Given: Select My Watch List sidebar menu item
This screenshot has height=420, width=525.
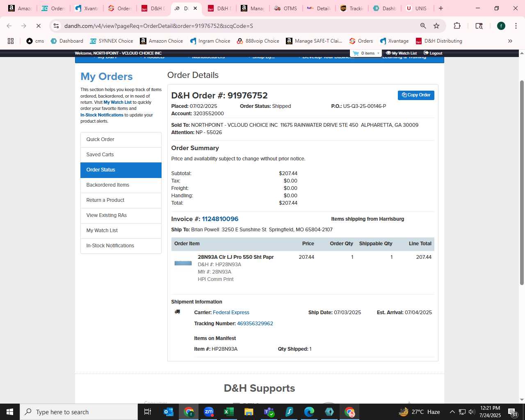Looking at the screenshot, I should point(121,231).
